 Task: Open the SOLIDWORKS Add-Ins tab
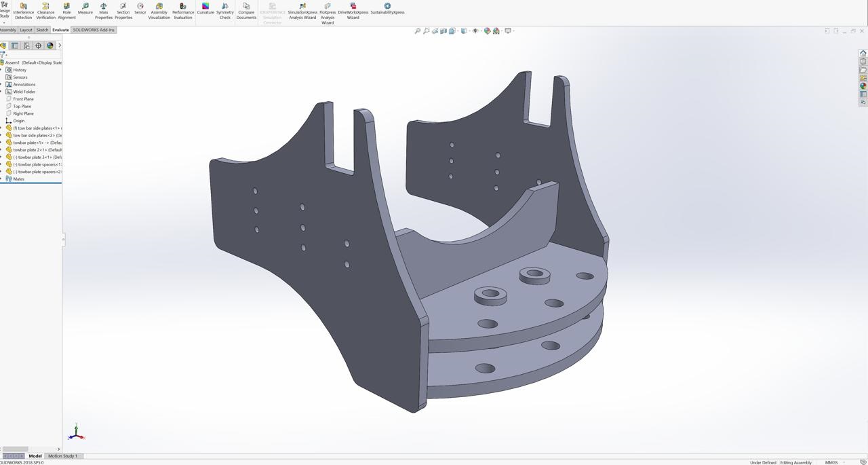(x=94, y=30)
